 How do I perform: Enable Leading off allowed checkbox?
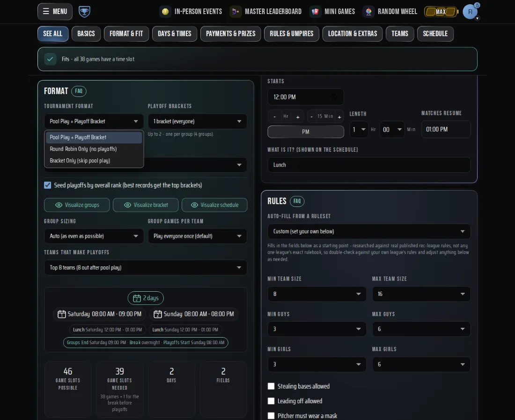tap(271, 401)
